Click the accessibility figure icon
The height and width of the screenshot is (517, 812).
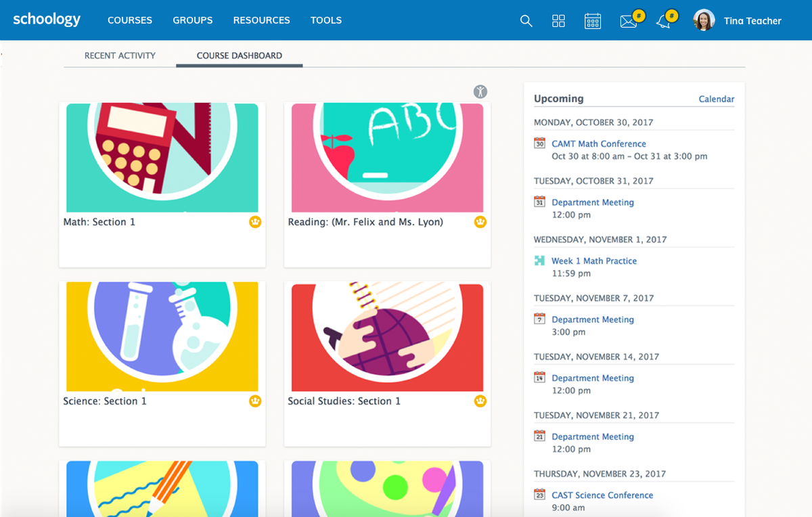[480, 92]
